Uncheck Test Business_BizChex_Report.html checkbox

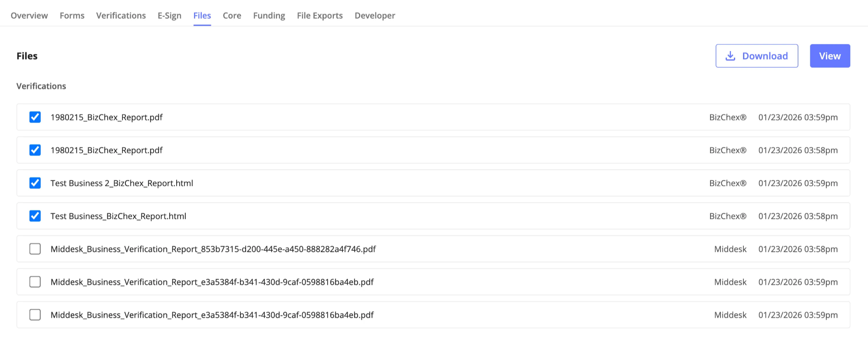point(35,216)
